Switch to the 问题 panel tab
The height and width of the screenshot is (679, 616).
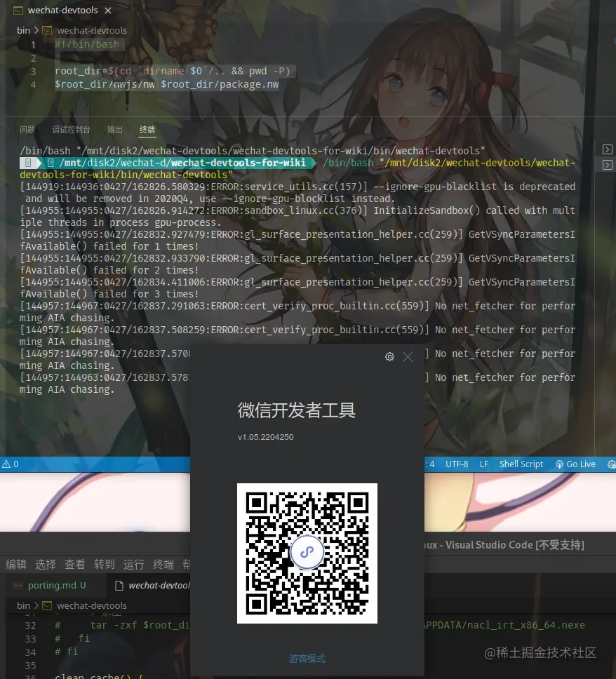pos(27,130)
